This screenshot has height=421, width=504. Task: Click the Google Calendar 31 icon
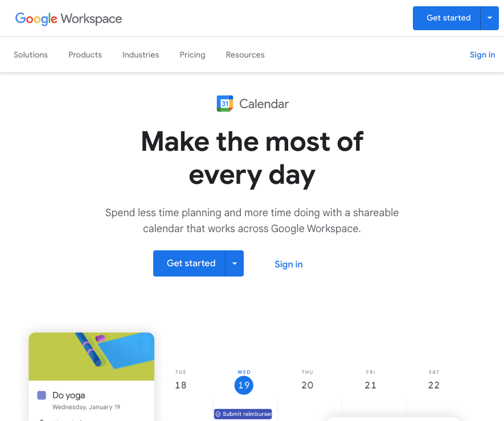click(225, 104)
